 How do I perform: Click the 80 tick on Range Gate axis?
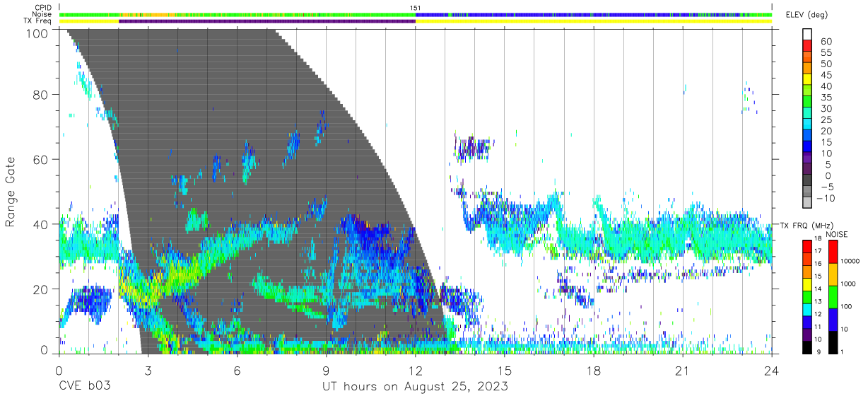pyautogui.click(x=42, y=95)
